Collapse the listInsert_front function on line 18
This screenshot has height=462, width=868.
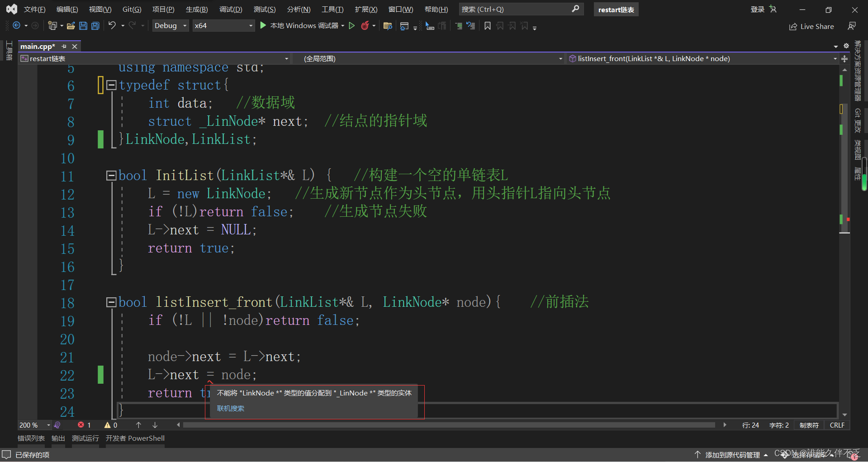(111, 302)
